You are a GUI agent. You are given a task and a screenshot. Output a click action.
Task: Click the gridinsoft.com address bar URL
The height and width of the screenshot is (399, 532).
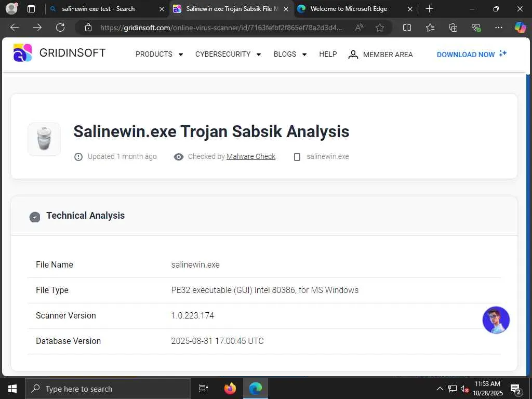[221, 28]
